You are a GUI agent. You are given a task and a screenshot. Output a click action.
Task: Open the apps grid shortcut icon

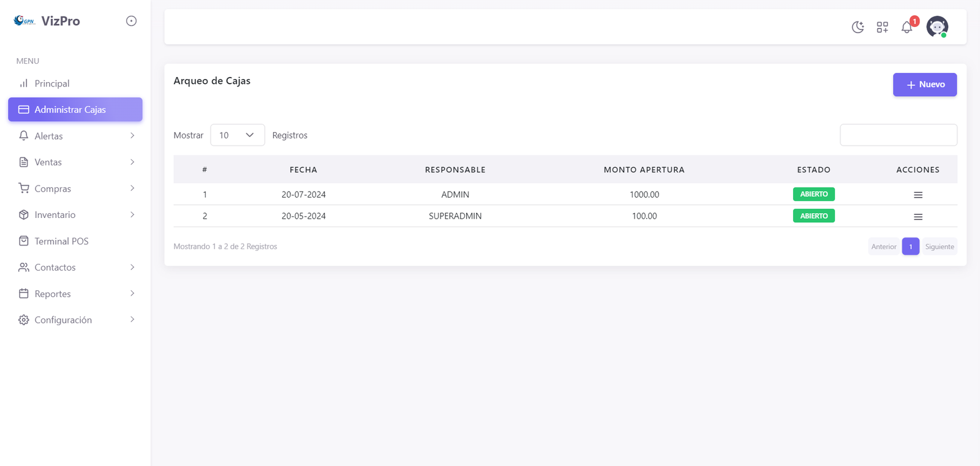pos(882,27)
